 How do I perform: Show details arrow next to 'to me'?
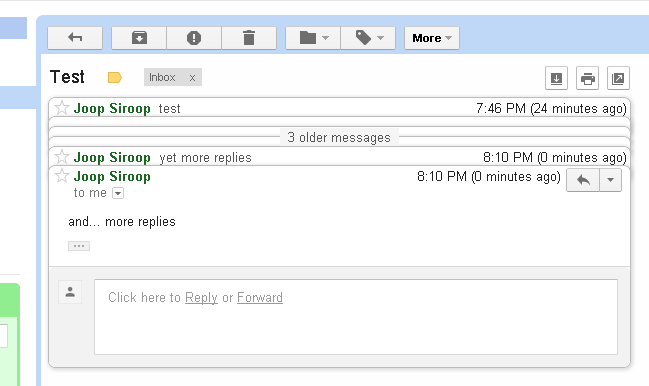(118, 193)
